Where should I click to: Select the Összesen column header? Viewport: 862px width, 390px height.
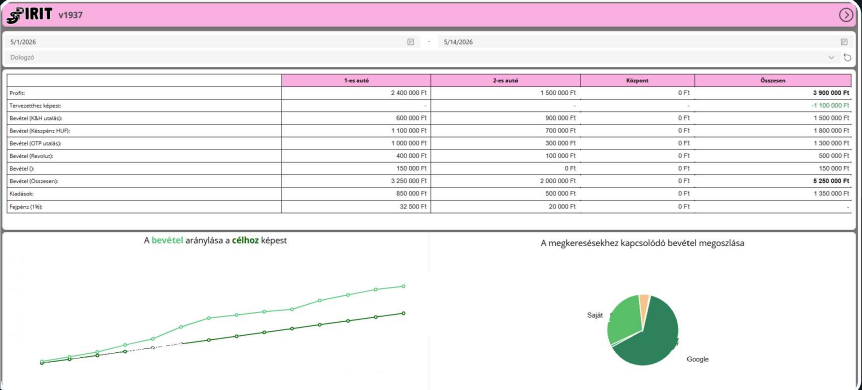coord(773,80)
